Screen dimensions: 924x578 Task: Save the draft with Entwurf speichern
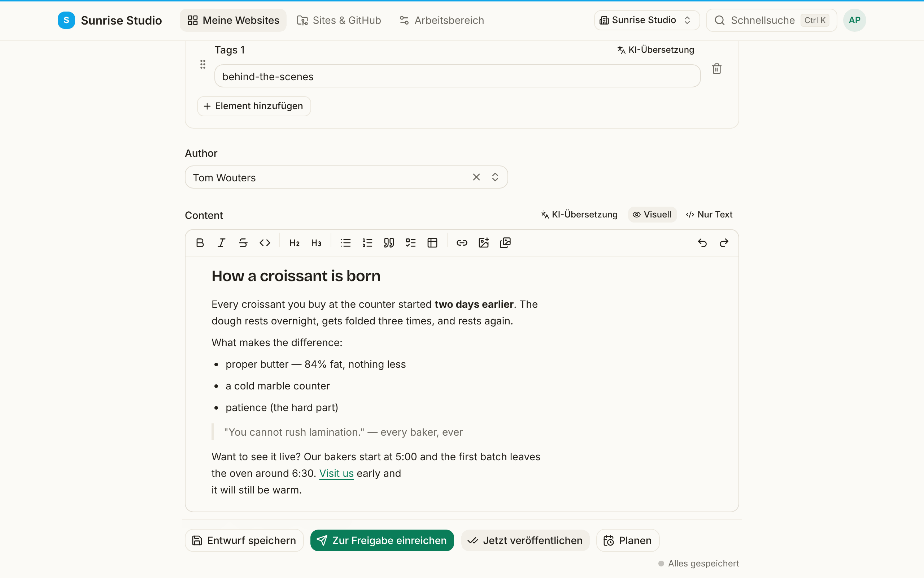244,540
